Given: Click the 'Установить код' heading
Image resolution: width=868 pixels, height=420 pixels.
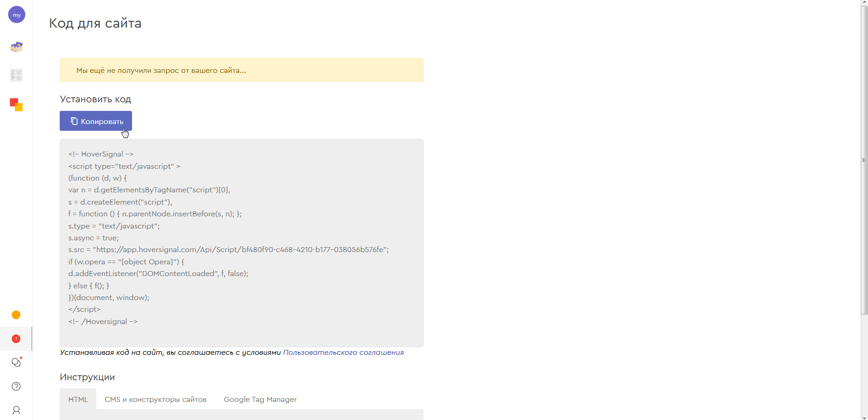Looking at the screenshot, I should point(95,99).
